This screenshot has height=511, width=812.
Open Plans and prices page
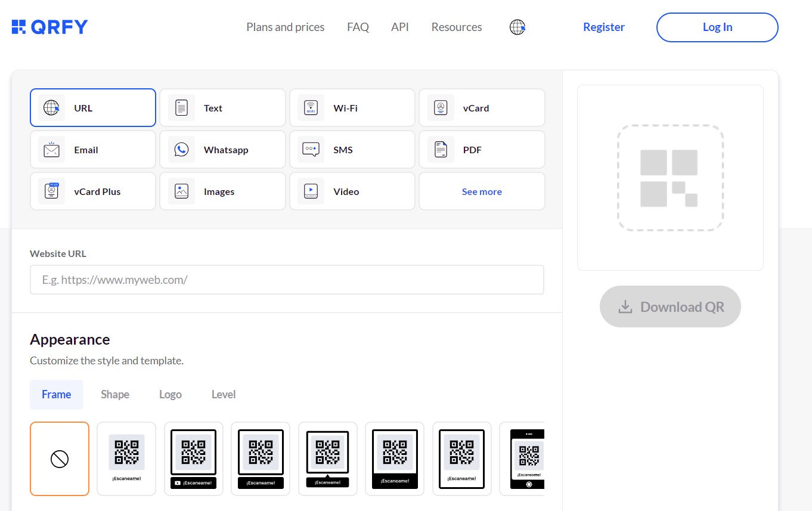[x=286, y=27]
